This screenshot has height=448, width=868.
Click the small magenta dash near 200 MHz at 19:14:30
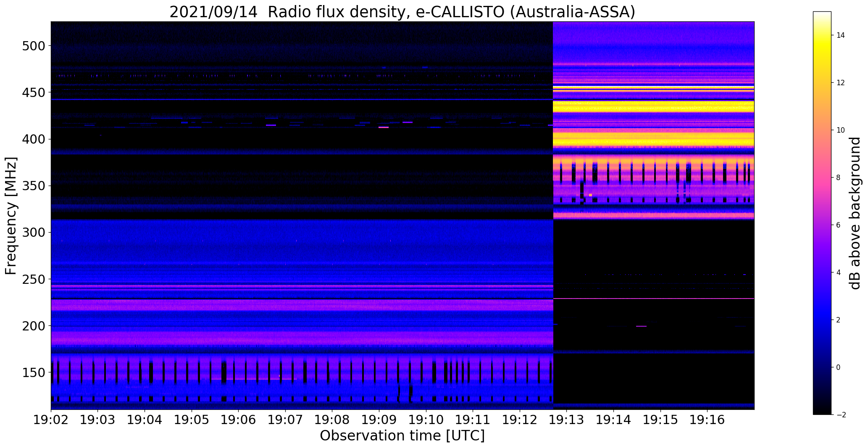[x=642, y=326]
